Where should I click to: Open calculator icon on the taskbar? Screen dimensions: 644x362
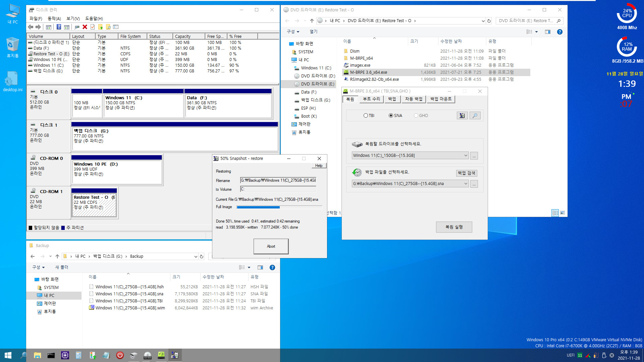click(x=78, y=355)
